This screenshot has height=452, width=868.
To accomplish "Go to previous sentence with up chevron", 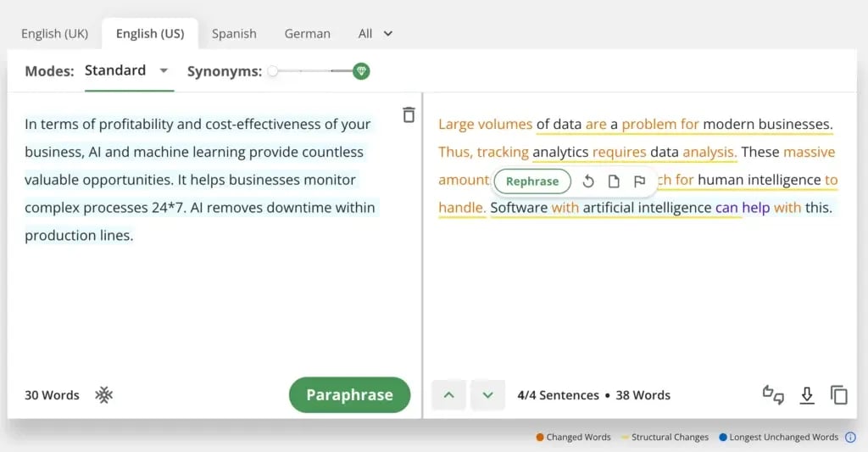I will pyautogui.click(x=448, y=395).
